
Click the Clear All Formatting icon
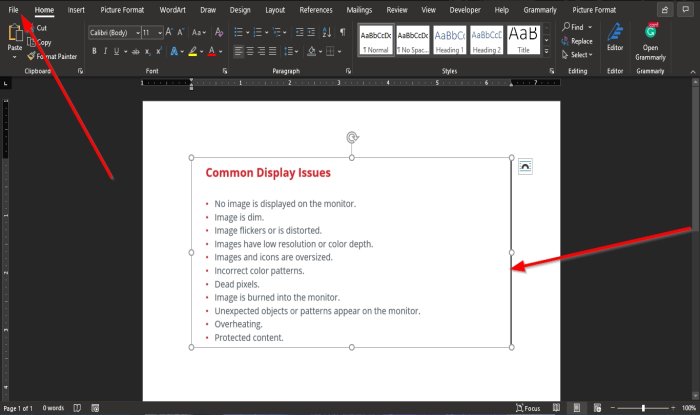coord(220,32)
